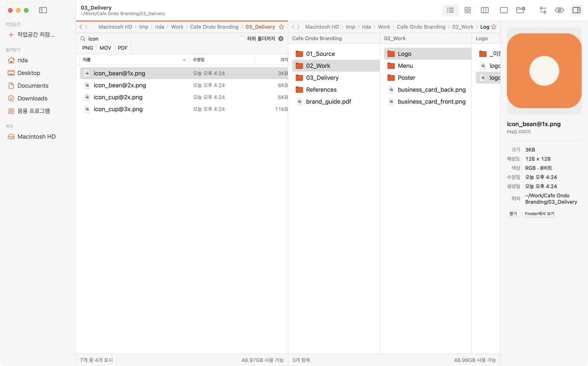Favorite the Logo folder with star
This screenshot has width=588, height=366.
click(494, 27)
